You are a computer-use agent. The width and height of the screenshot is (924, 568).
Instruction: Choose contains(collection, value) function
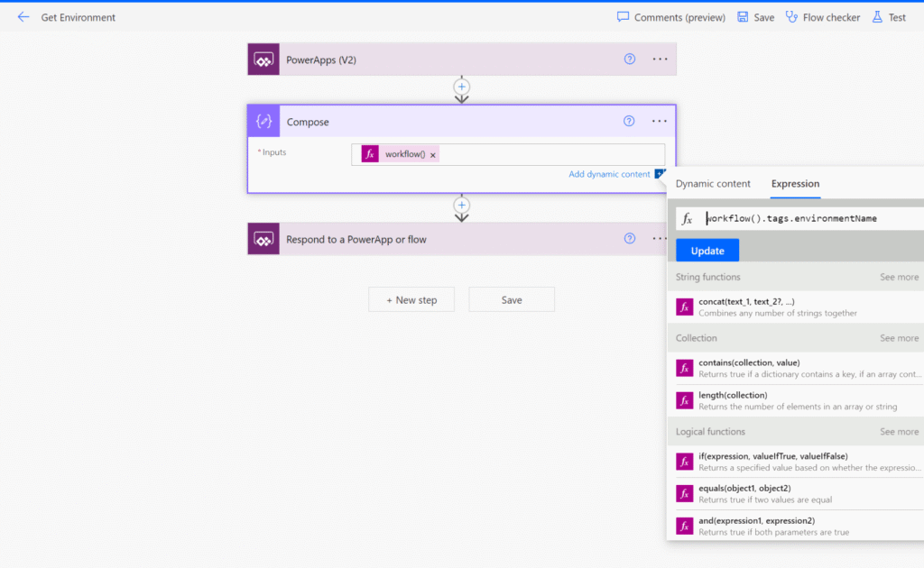tap(796, 368)
